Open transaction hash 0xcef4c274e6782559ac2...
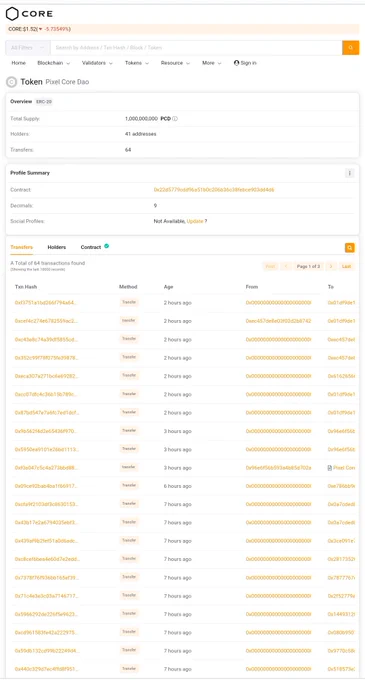 (46, 321)
